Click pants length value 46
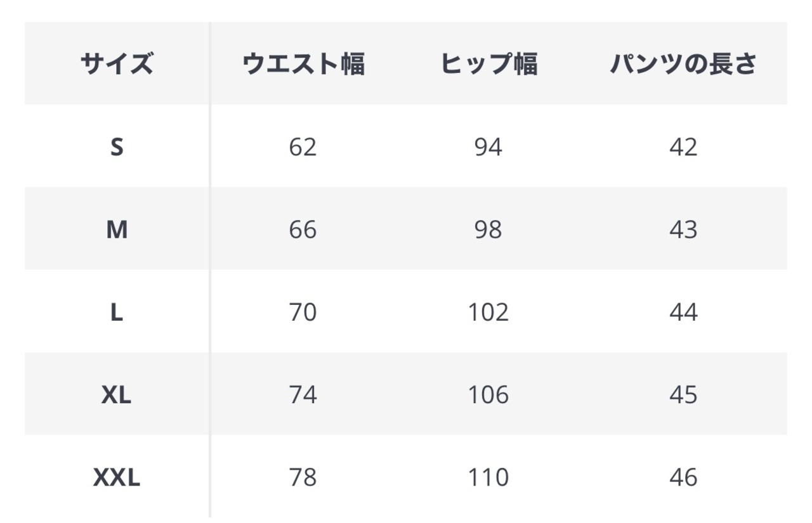This screenshot has height=523, width=812. [683, 477]
